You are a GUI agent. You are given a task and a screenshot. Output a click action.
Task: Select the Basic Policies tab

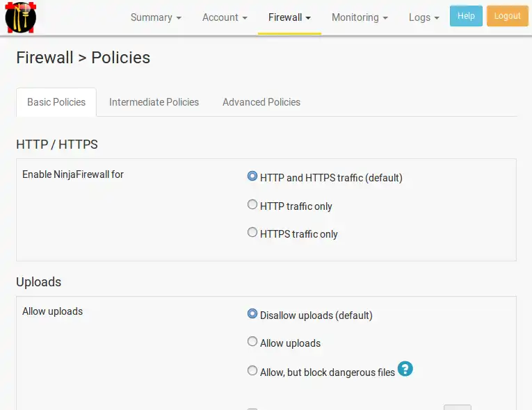[56, 102]
